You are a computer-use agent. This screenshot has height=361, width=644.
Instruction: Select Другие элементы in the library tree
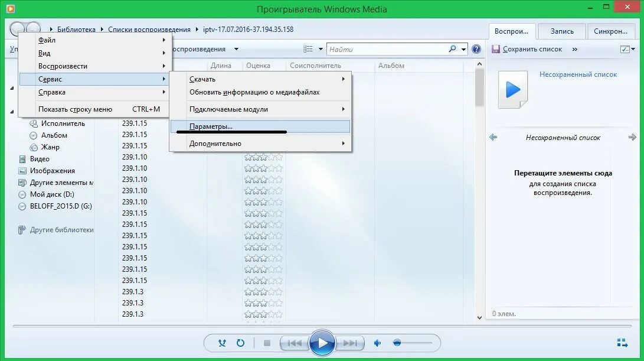point(61,183)
